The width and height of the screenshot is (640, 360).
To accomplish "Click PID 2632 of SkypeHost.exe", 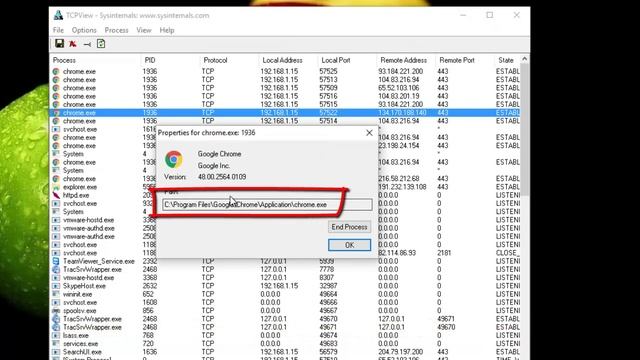I will tap(150, 286).
